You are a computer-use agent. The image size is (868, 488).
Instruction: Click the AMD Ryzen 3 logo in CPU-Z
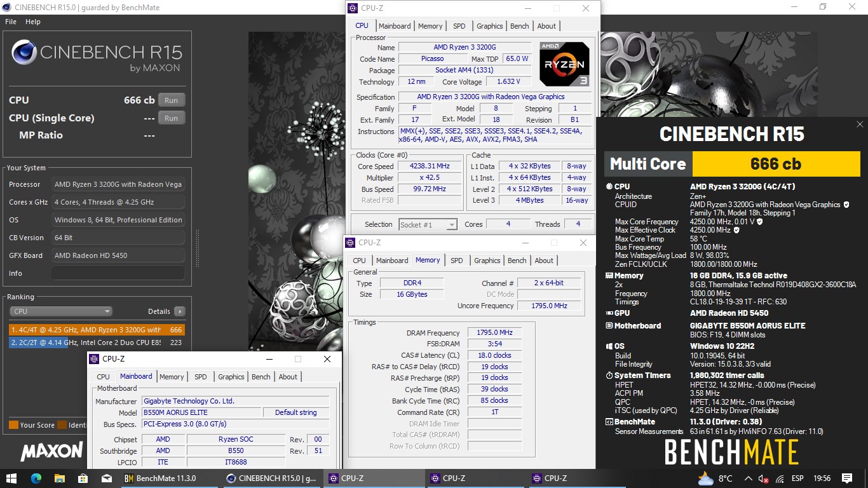564,64
